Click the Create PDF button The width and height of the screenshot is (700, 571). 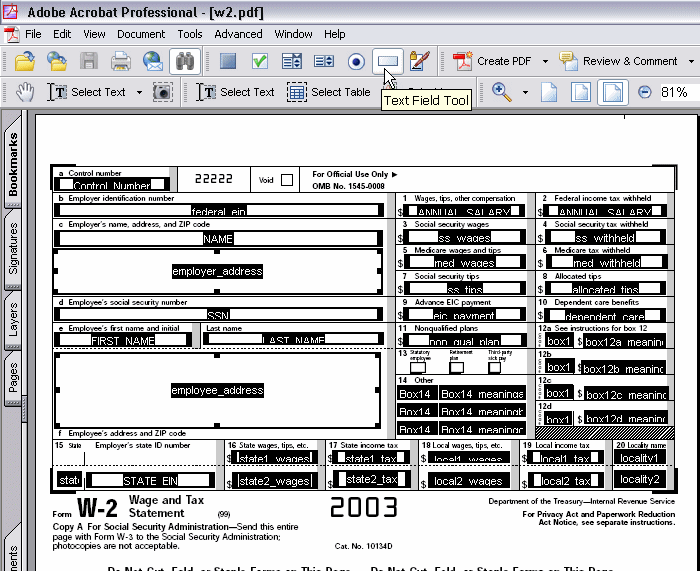click(x=492, y=61)
